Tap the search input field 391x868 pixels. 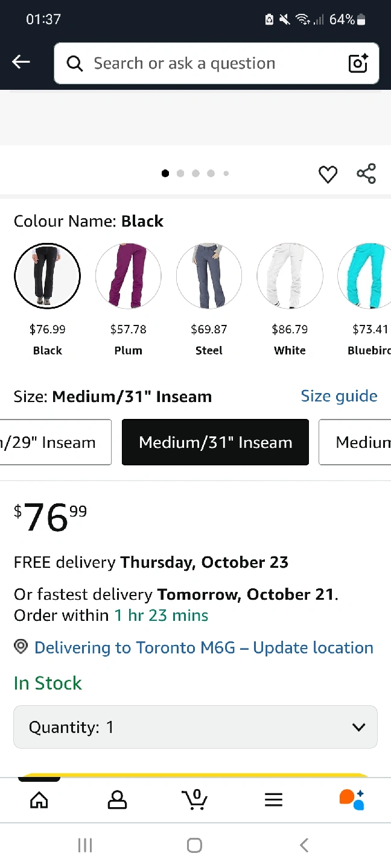[205, 63]
